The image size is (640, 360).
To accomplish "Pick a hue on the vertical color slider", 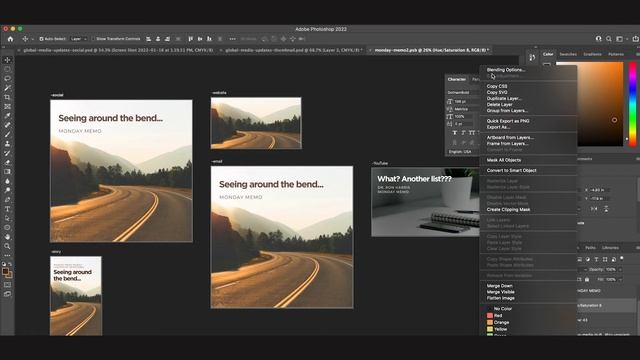I will click(x=632, y=104).
